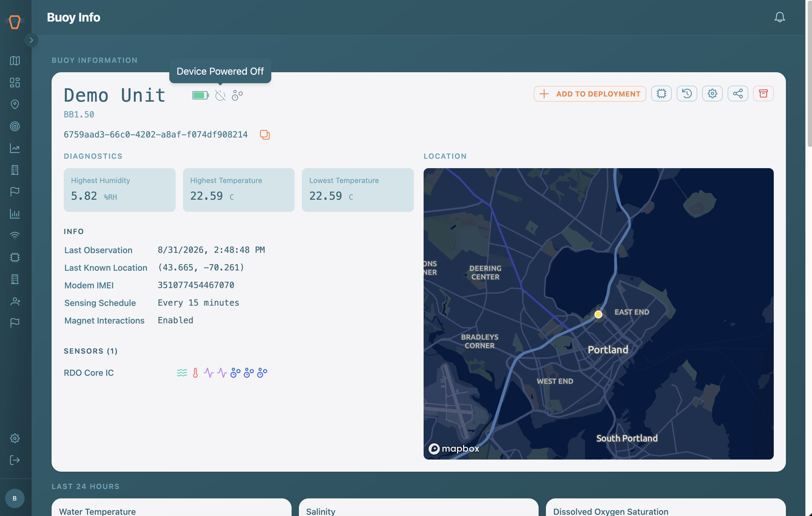Open the bar chart sidebar icon
812x516 pixels.
tap(15, 213)
